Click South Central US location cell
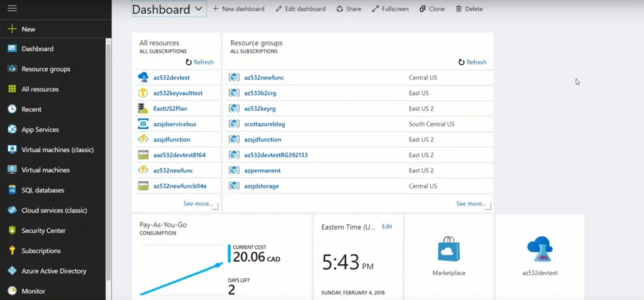 click(x=431, y=124)
